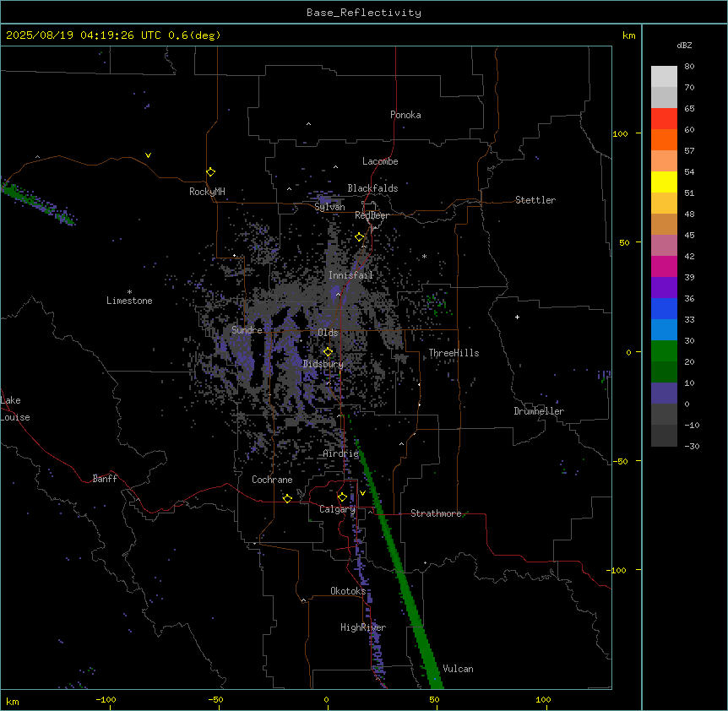Click the Sylvan label
This screenshot has width=728, height=711.
click(329, 207)
